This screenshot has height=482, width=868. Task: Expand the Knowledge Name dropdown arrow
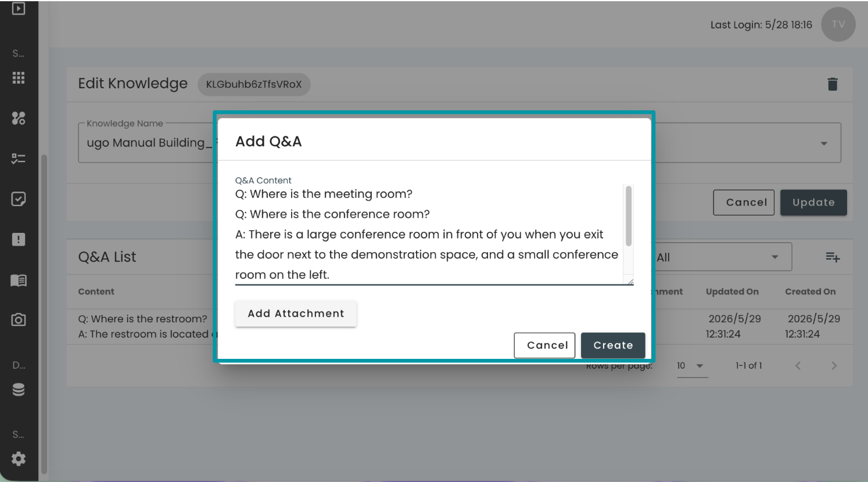[x=824, y=143]
